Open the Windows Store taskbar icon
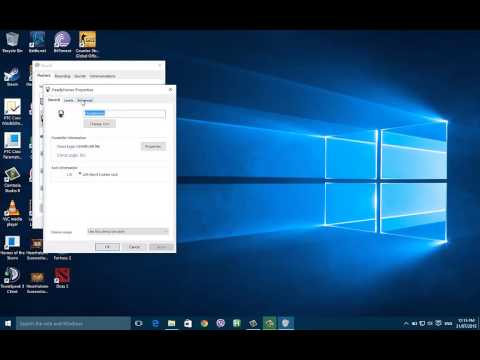The height and width of the screenshot is (360, 480). (188, 323)
